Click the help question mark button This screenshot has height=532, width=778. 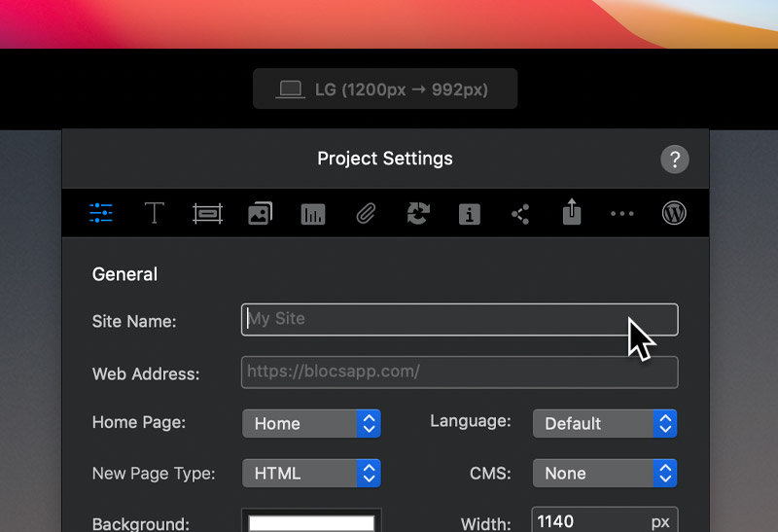tap(674, 160)
